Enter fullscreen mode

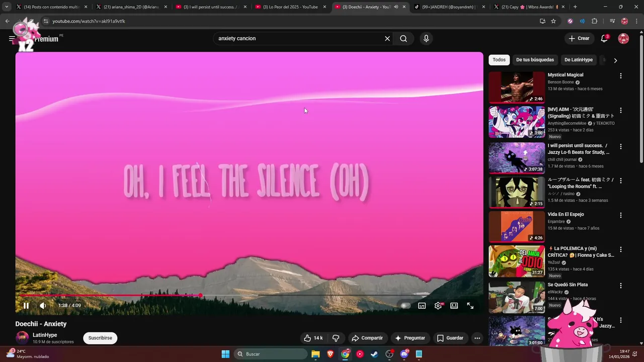[x=470, y=305]
